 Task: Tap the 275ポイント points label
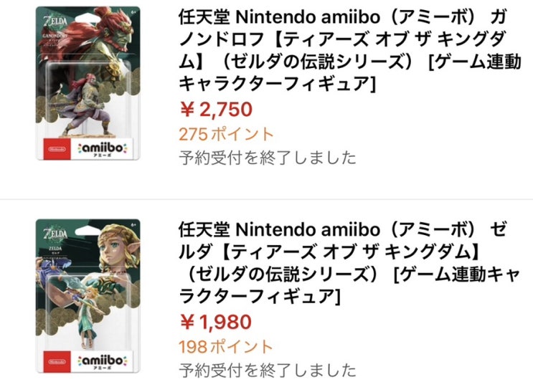225,133
